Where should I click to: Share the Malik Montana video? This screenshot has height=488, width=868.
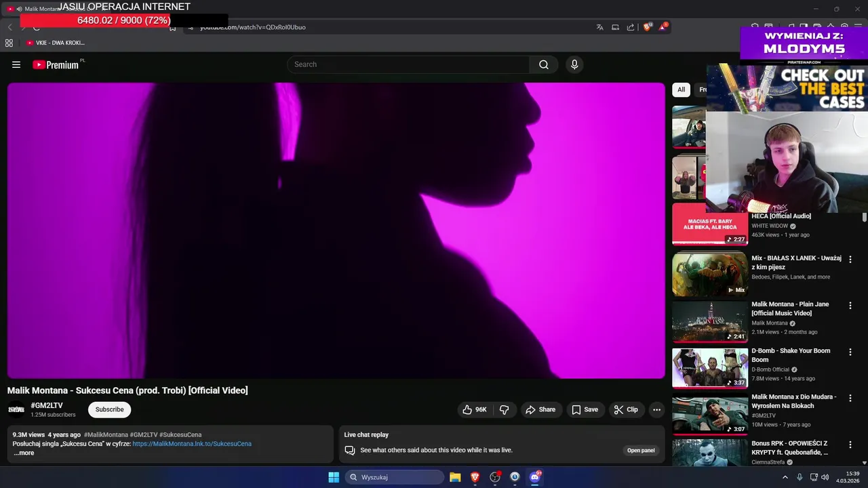540,409
